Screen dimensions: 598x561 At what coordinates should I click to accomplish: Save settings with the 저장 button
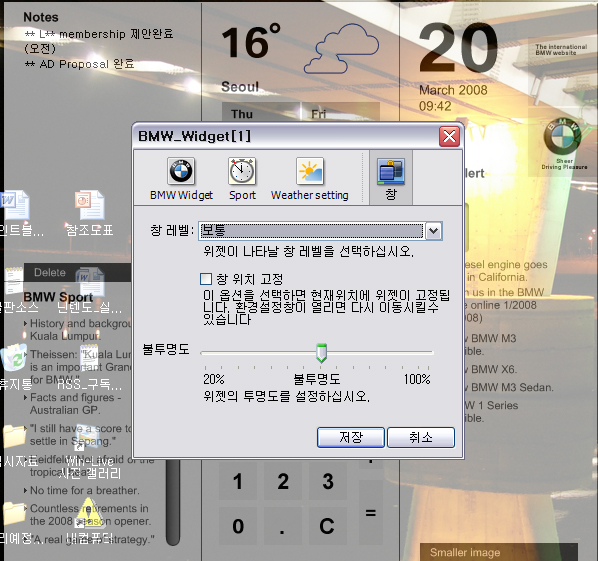click(351, 437)
